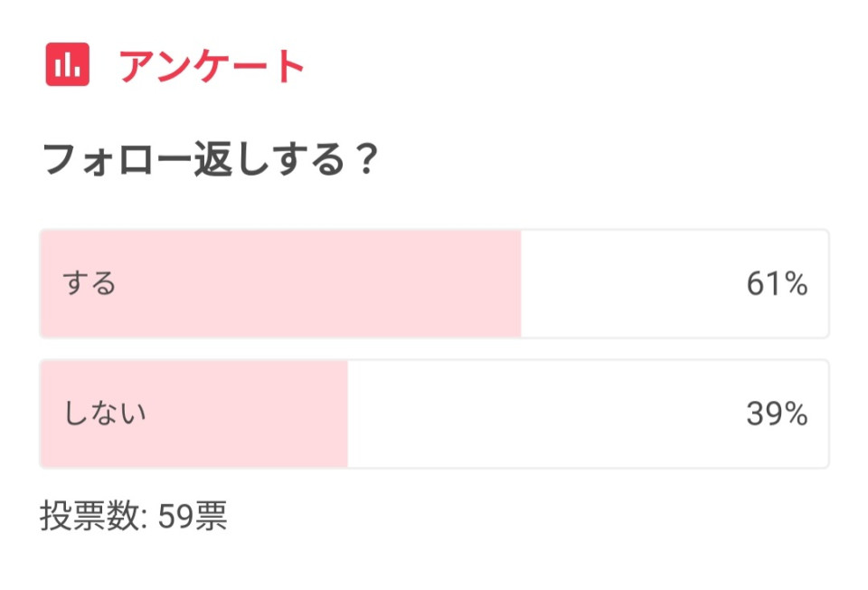View the total votes 投票数: 59票
Image resolution: width=868 pixels, height=590 pixels.
click(134, 516)
